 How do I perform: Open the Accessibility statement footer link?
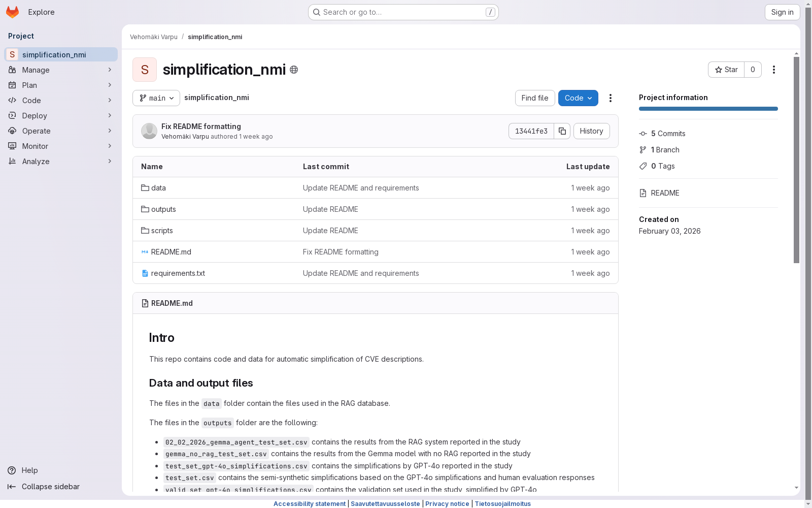click(x=310, y=504)
